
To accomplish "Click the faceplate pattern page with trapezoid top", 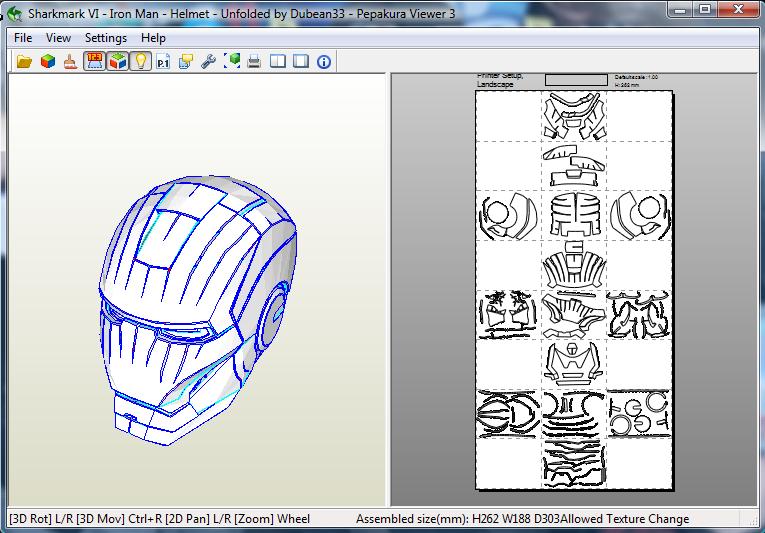I will [574, 364].
